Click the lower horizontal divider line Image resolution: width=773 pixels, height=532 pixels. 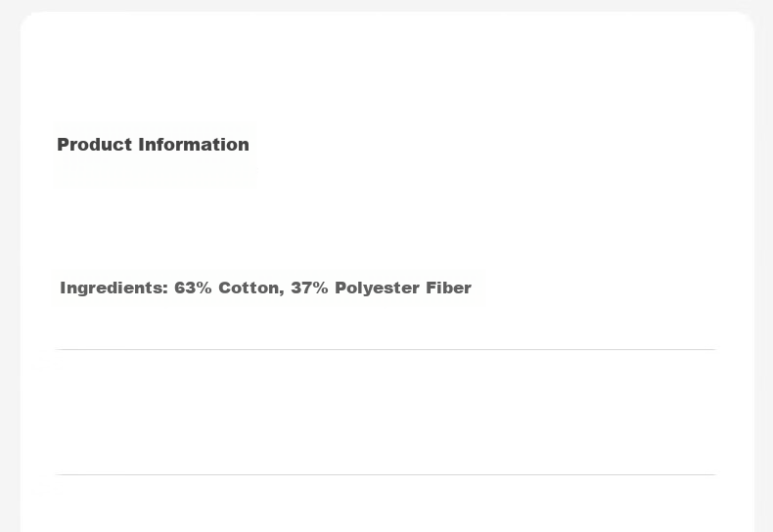[386, 474]
